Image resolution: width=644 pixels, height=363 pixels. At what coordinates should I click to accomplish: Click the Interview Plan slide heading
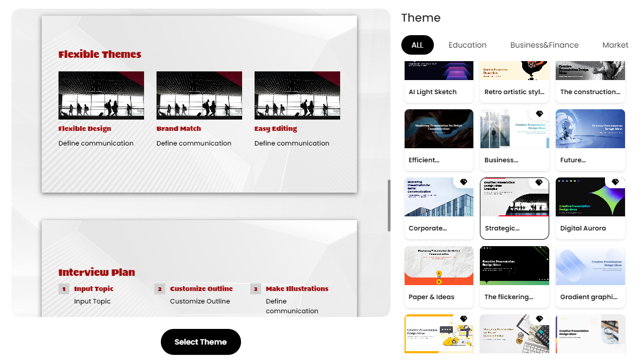pyautogui.click(x=96, y=272)
